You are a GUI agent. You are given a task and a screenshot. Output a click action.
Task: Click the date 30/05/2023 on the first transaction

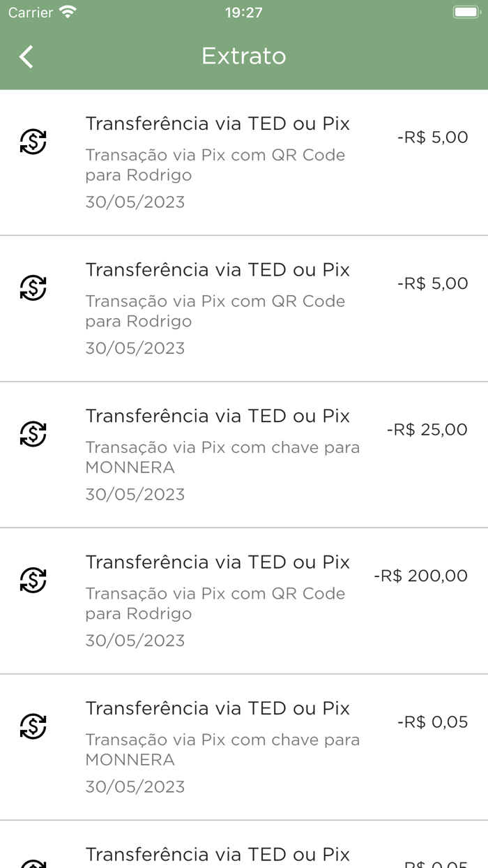point(135,202)
